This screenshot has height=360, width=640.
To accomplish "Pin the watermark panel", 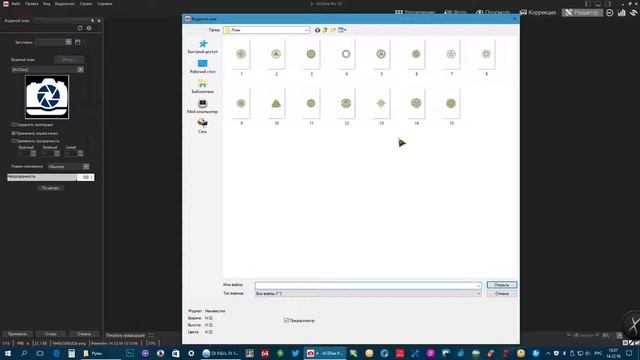I will pyautogui.click(x=93, y=20).
